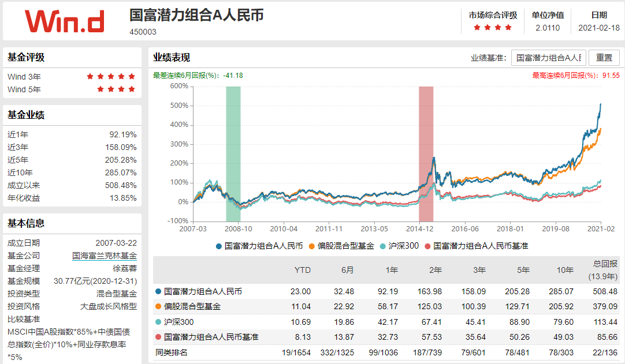
Task: Click the 2014-12 x-axis label
Action: click(420, 229)
